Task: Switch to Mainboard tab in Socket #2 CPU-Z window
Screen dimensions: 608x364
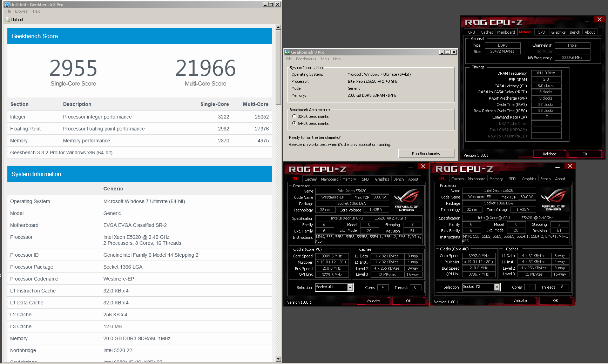Action: pos(477,179)
